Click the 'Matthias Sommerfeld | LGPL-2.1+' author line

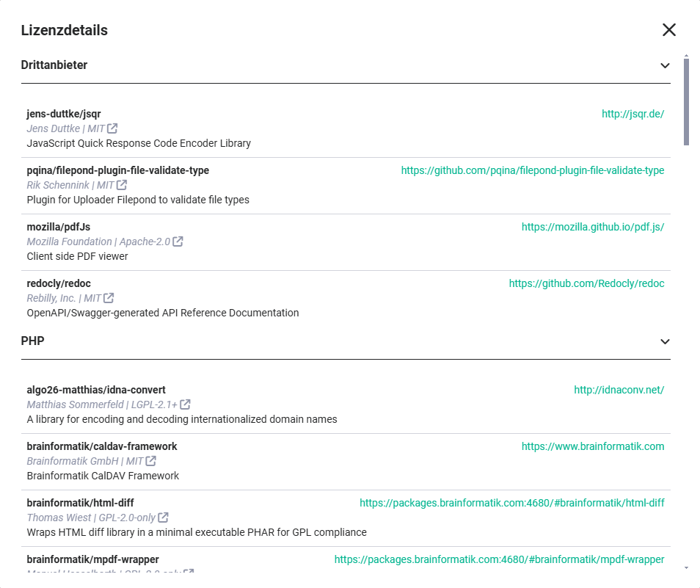[102, 404]
